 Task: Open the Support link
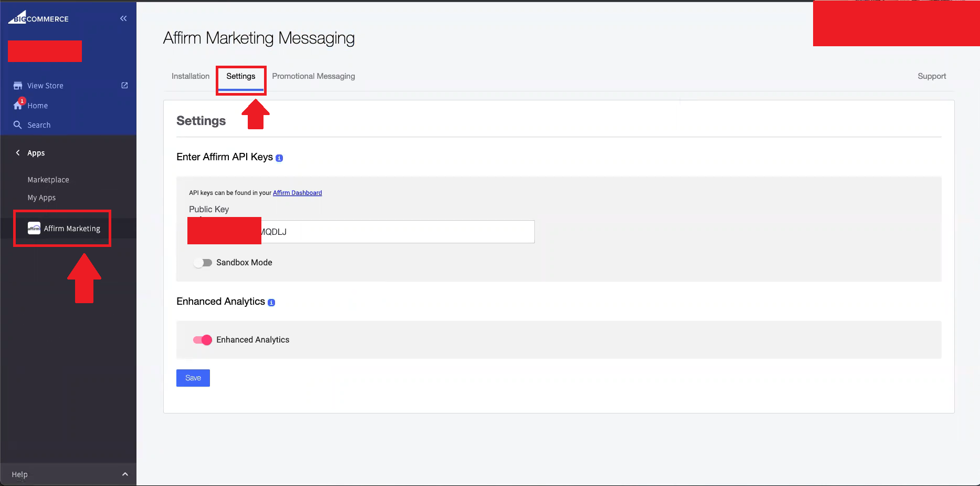(932, 76)
